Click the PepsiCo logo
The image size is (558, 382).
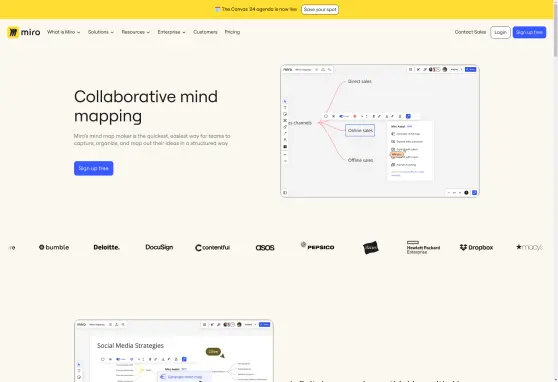coord(317,246)
